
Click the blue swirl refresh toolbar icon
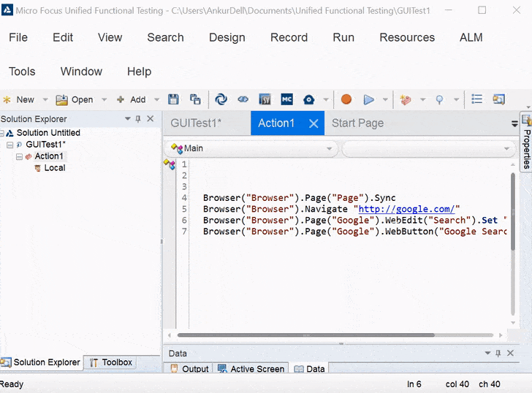click(221, 99)
